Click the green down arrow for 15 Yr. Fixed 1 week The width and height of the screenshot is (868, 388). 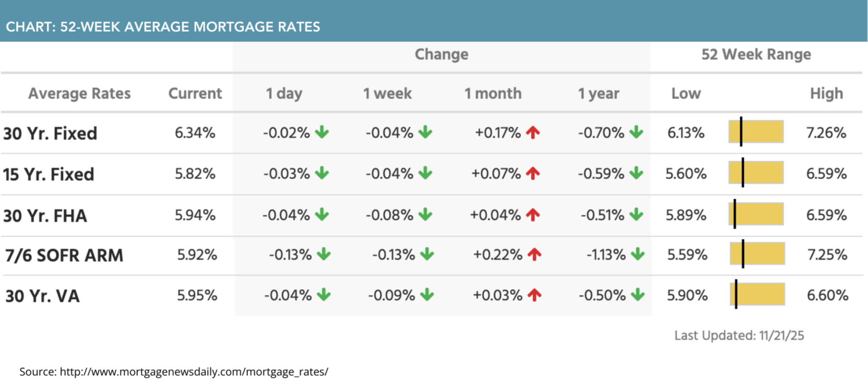(x=425, y=173)
